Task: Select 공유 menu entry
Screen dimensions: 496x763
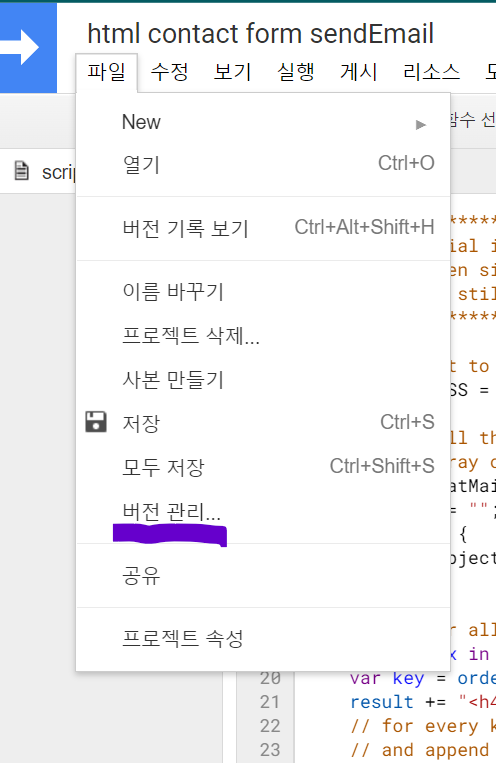Action: pyautogui.click(x=263, y=575)
